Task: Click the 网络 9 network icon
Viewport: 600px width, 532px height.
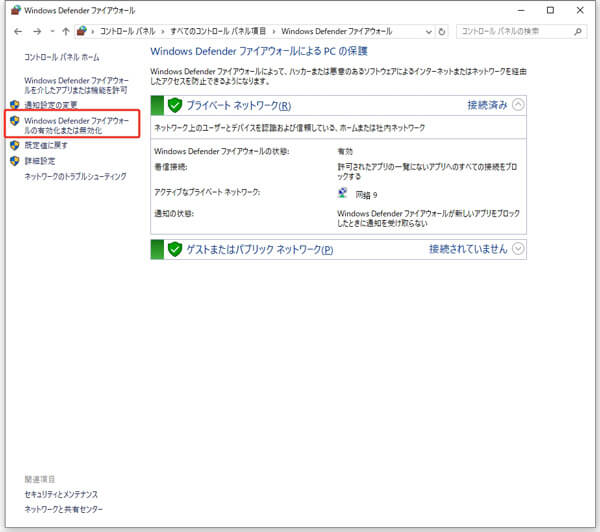Action: coord(342,193)
